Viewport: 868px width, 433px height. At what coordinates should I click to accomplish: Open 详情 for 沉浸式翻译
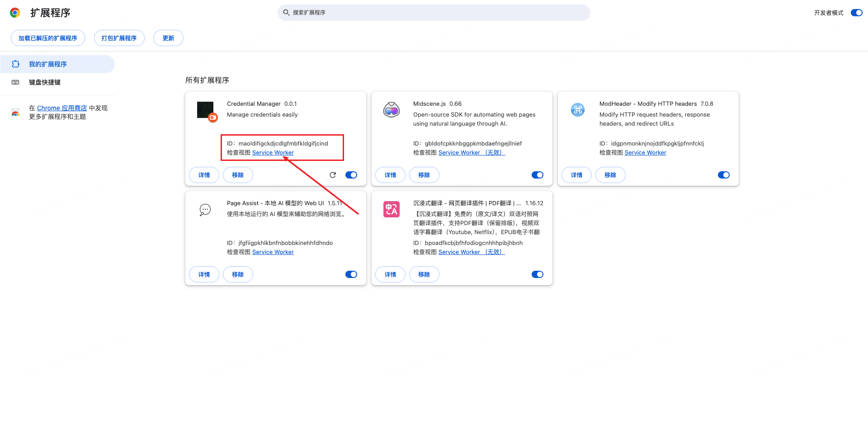point(390,274)
